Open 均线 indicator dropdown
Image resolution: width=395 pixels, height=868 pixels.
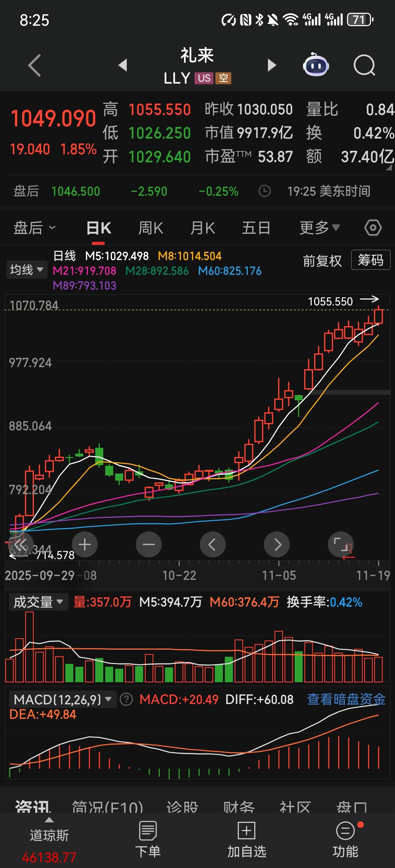tap(27, 270)
